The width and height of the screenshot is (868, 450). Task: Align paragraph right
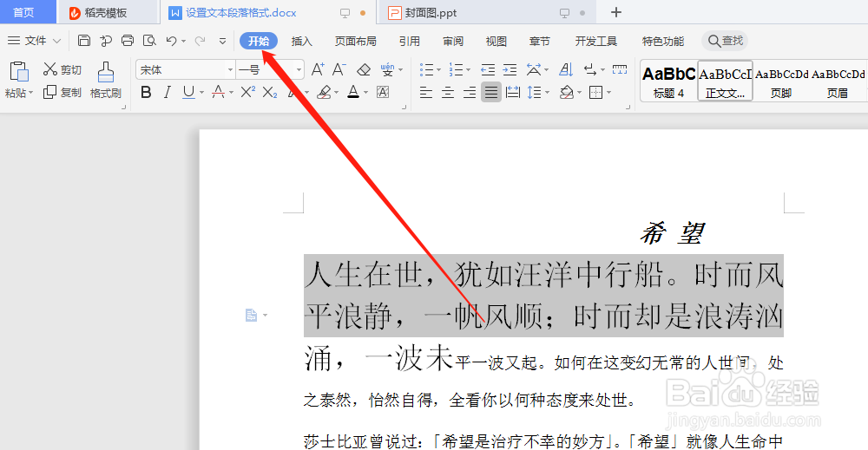[469, 92]
